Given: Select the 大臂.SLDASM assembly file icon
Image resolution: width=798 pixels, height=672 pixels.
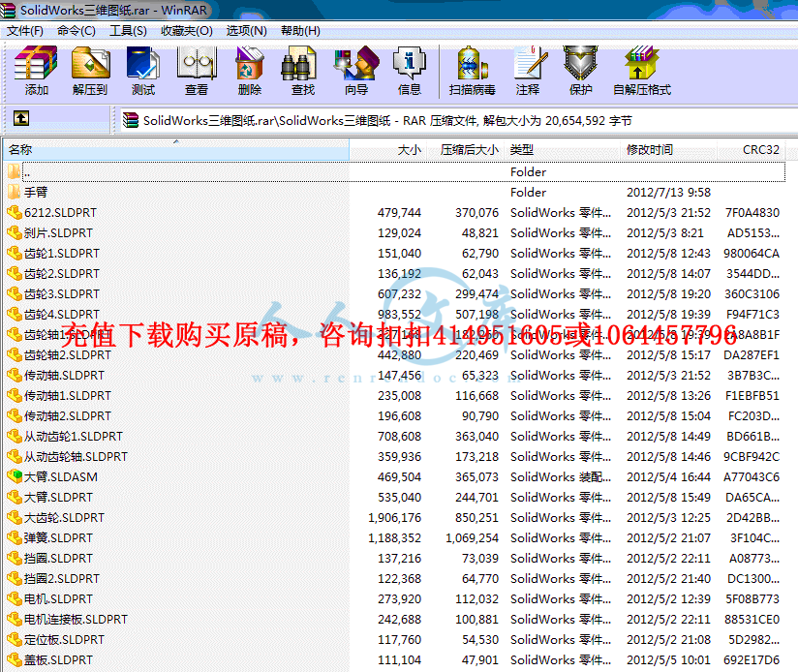Looking at the screenshot, I should tap(15, 476).
